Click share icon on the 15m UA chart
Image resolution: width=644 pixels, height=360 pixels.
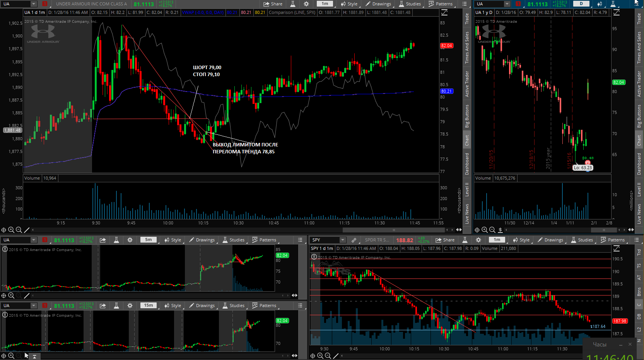click(103, 306)
